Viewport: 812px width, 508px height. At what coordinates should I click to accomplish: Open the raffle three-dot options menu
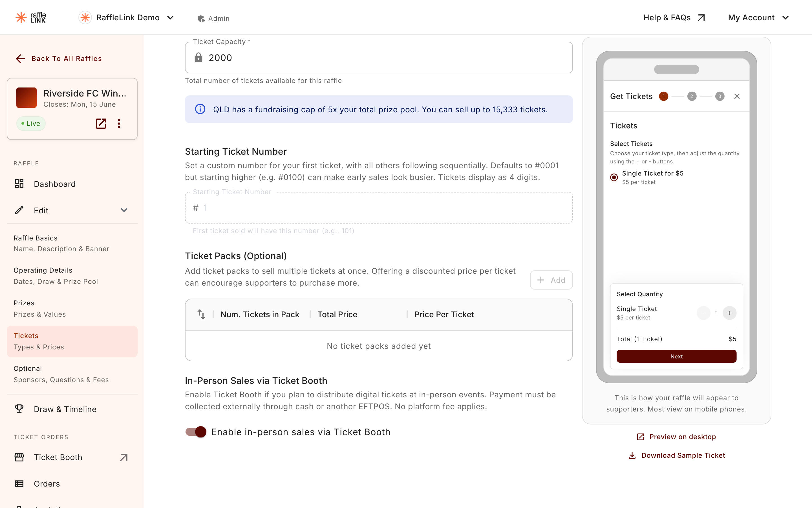point(119,124)
